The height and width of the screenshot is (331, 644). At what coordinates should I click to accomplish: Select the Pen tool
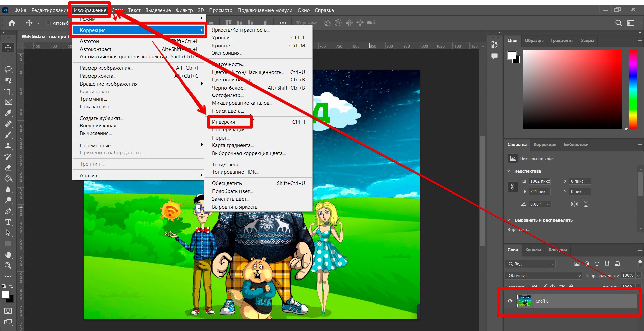(x=8, y=211)
